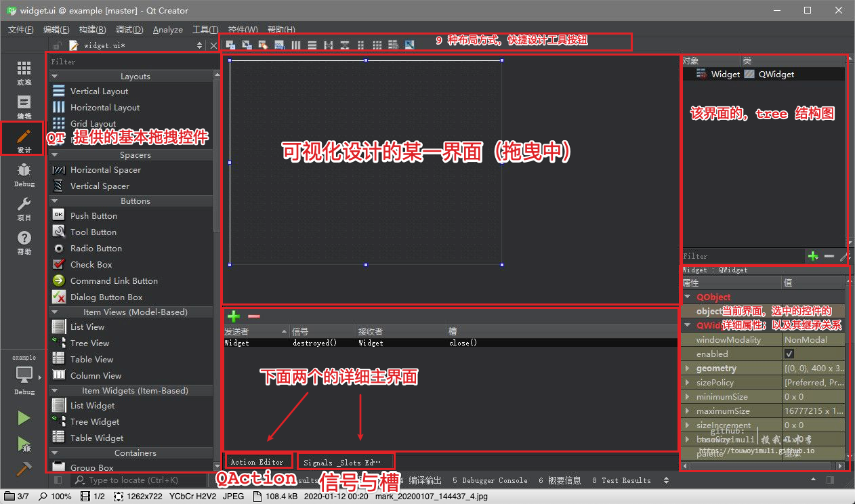This screenshot has height=504, width=855.
Task: Open the Analyze menu
Action: (168, 30)
